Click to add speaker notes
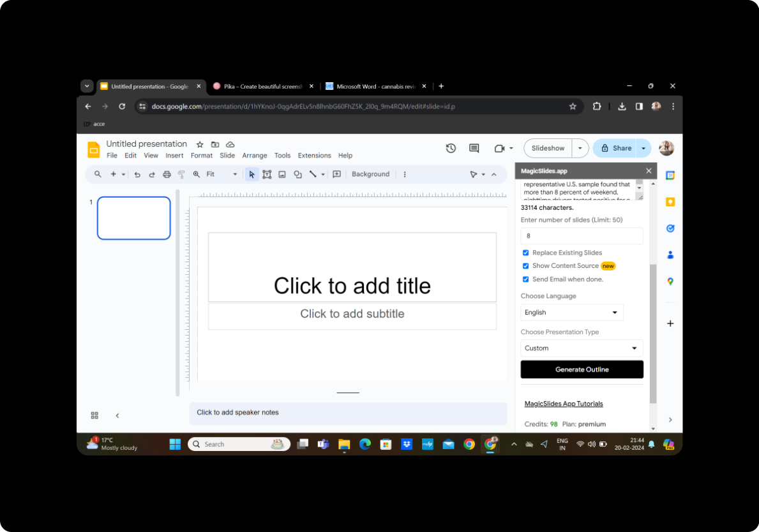This screenshot has height=532, width=759. (x=348, y=413)
